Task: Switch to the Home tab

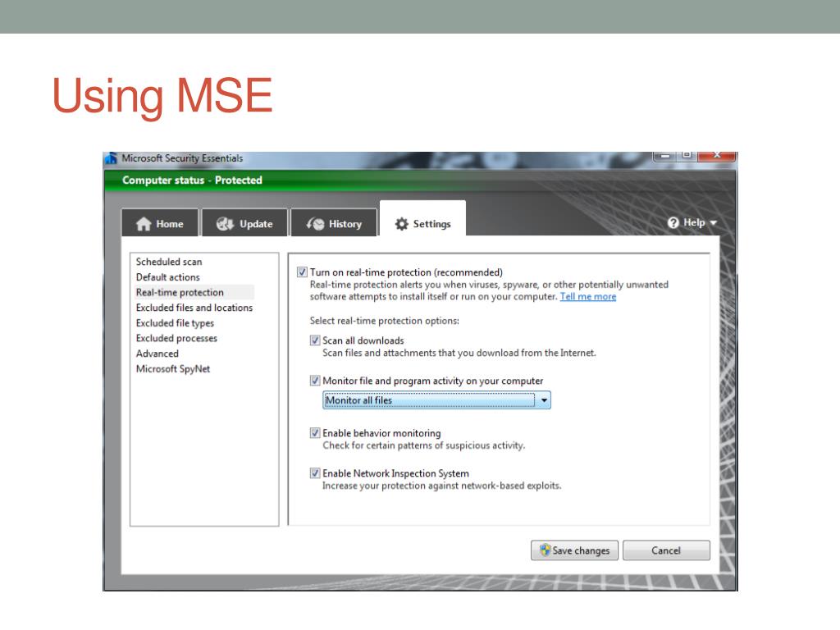Action: coord(160,222)
